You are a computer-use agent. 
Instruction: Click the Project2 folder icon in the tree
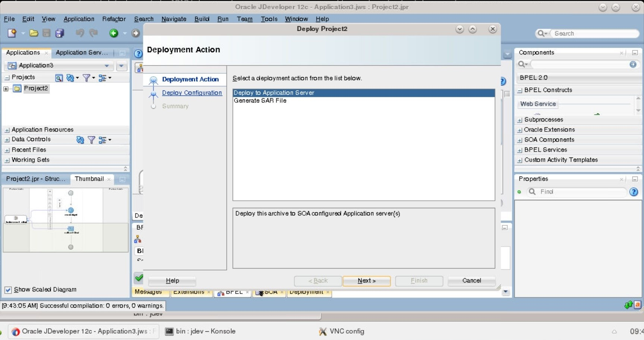pyautogui.click(x=17, y=88)
